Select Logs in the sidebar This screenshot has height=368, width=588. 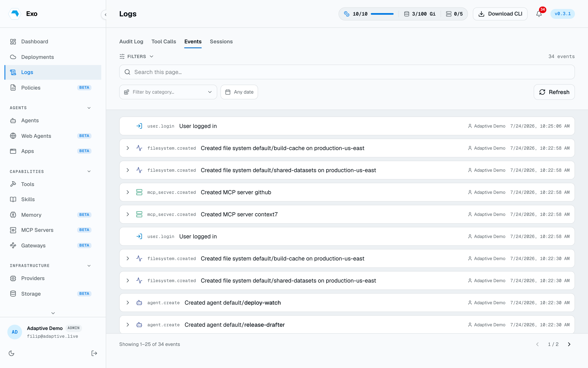pos(53,72)
